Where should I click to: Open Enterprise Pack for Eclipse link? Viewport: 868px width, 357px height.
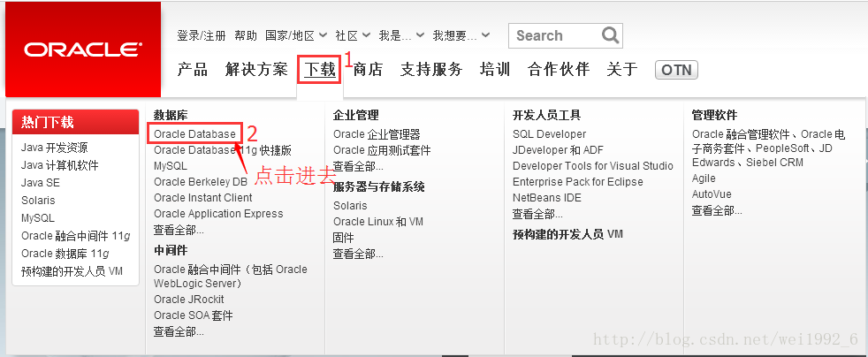(x=578, y=181)
